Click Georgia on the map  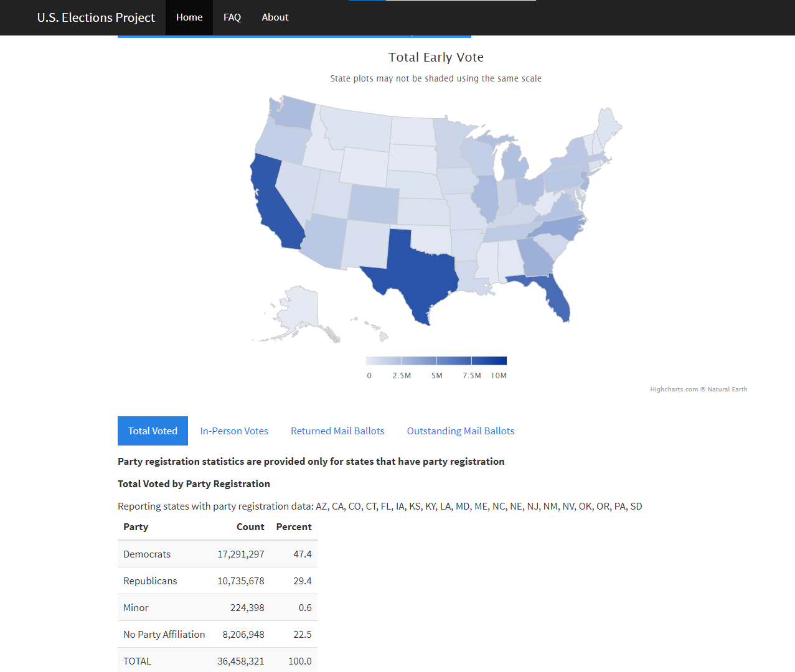click(535, 258)
